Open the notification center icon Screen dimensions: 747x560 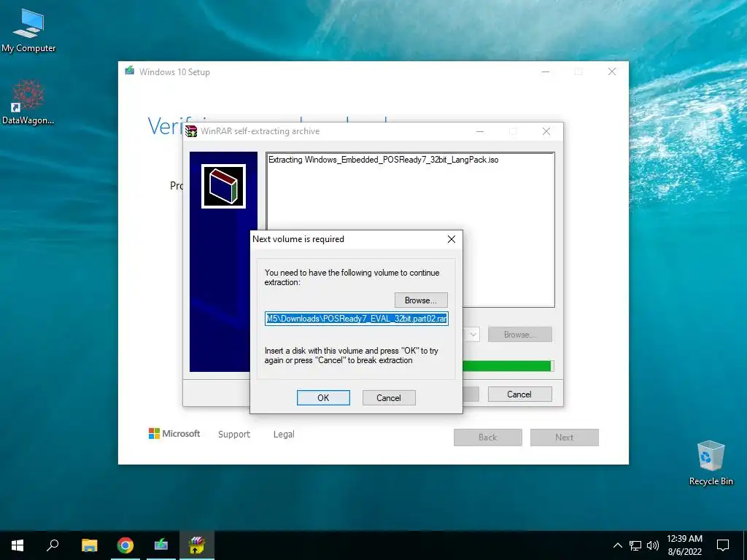click(723, 545)
